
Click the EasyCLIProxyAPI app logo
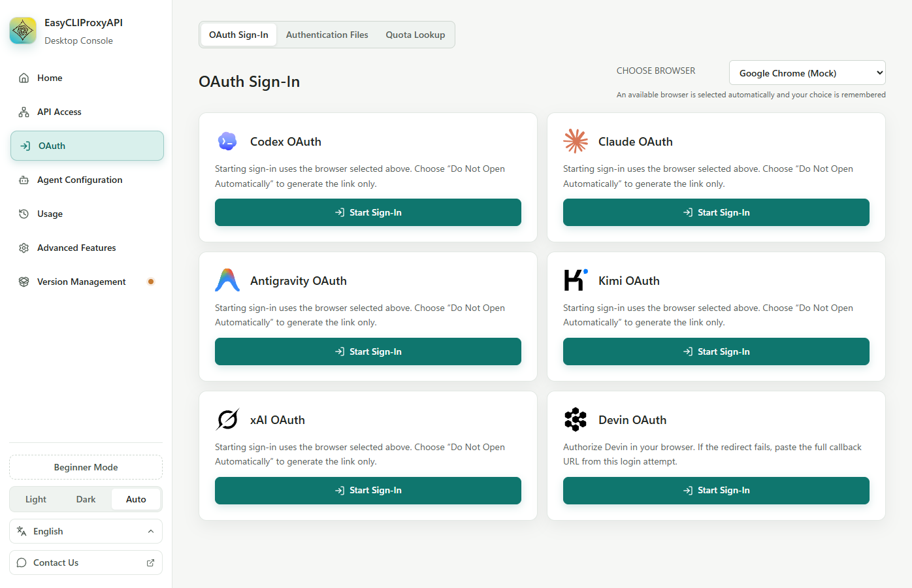[23, 31]
